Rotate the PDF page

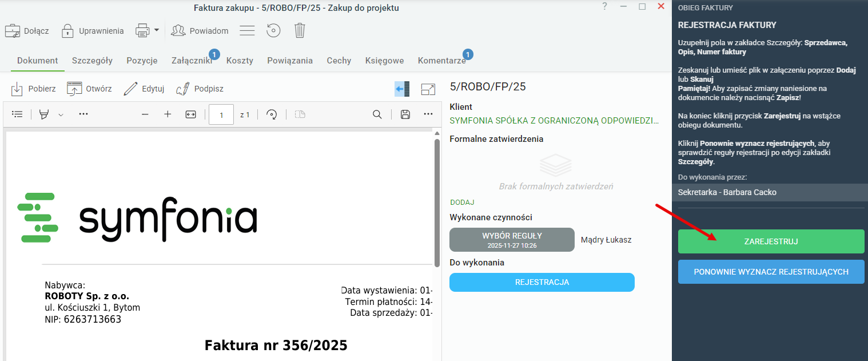point(272,114)
